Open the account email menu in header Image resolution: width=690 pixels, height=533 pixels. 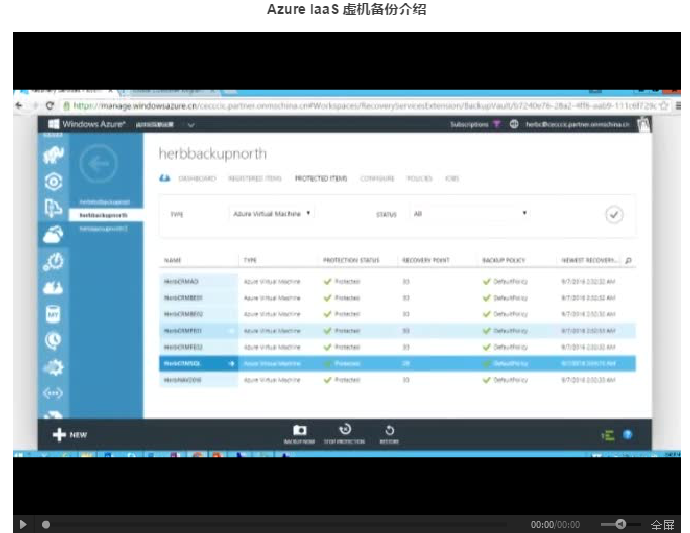tap(577, 124)
